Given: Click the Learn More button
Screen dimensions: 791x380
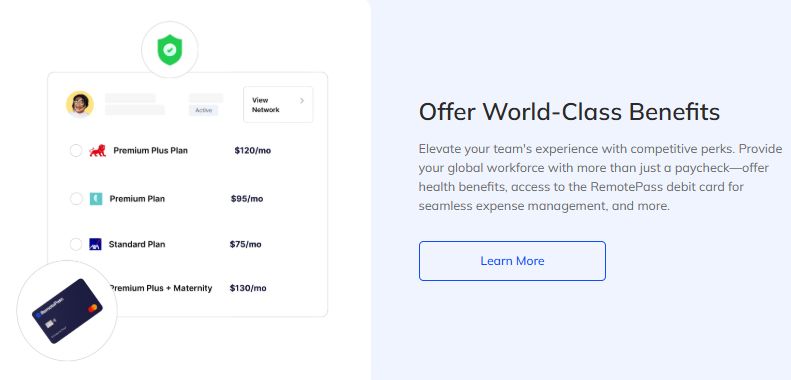Looking at the screenshot, I should (x=512, y=261).
